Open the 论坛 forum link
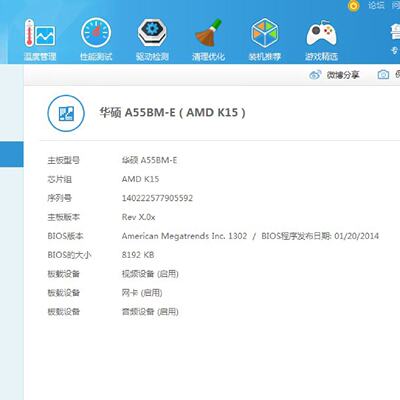Viewport: 400px width, 400px height. click(376, 5)
